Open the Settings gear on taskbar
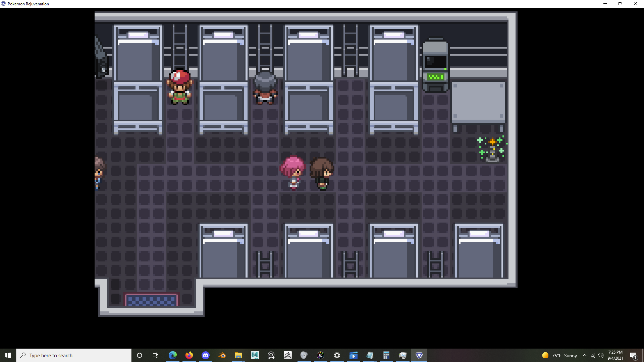Screen dimensions: 644x362 click(x=337, y=355)
